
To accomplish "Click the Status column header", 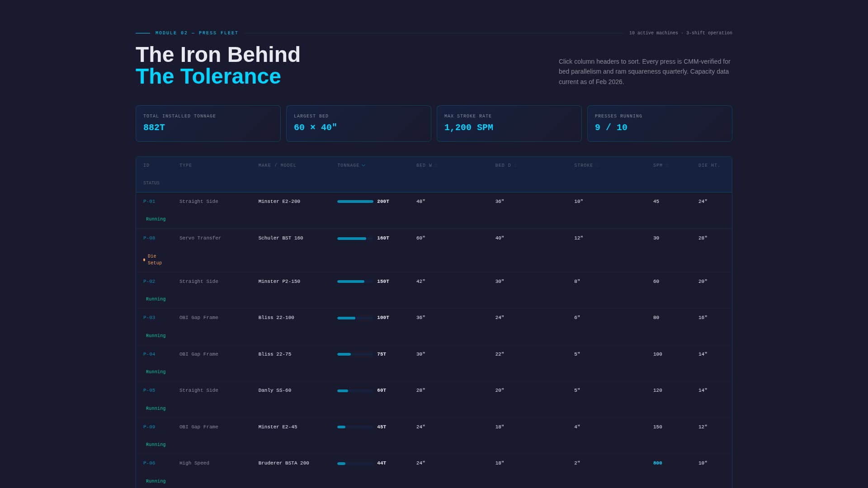I will coord(151,183).
